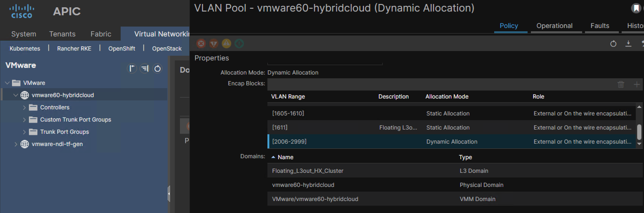This screenshot has width=644, height=213.
Task: Click the vmware60-hybridcloud globe icon in tree
Action: tap(24, 95)
